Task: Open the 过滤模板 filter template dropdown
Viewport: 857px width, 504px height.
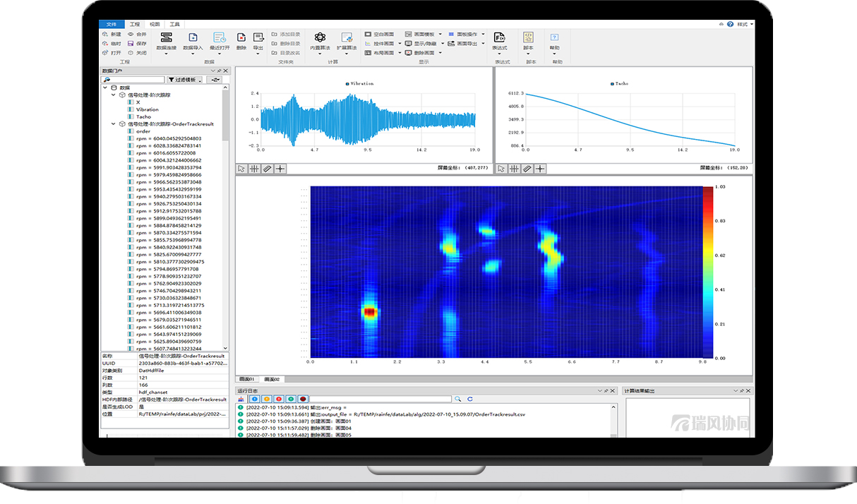Action: (184, 80)
